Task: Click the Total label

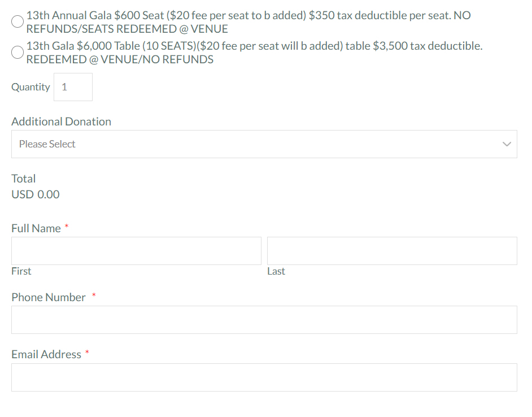Action: coord(24,179)
